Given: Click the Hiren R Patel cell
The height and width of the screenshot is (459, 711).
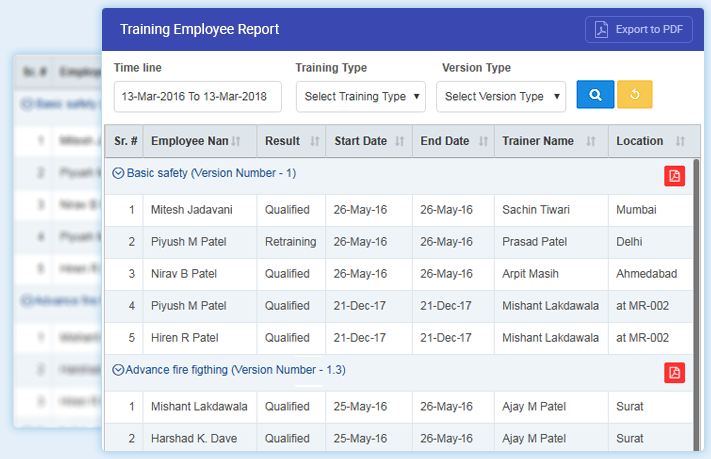Looking at the screenshot, I should [200, 338].
